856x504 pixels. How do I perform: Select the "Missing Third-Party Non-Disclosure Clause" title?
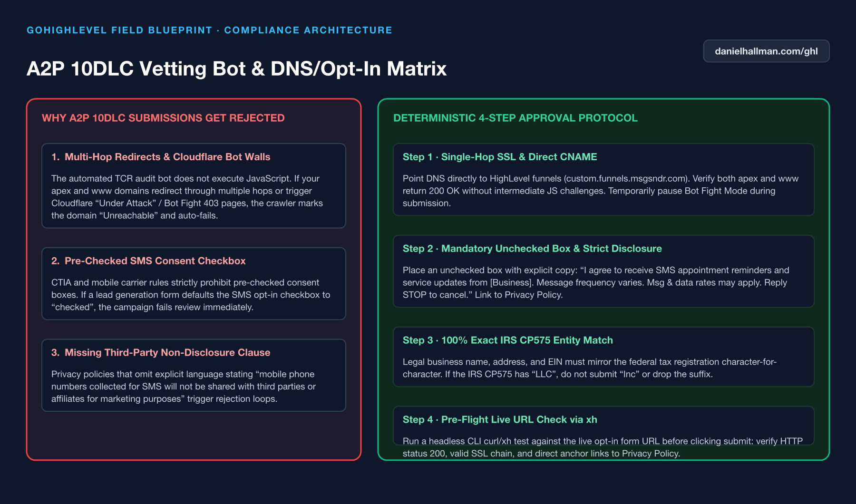[167, 353]
